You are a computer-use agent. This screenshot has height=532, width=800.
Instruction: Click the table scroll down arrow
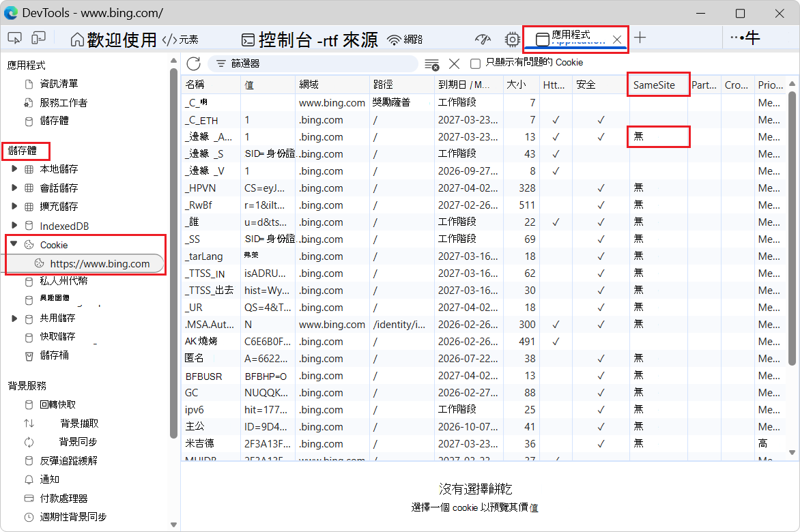point(792,452)
